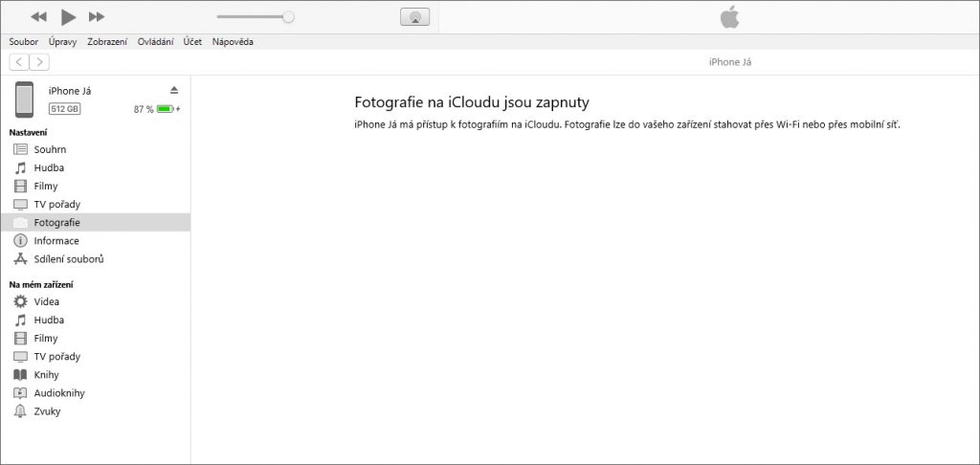Adjust the volume slider knob
980x465 pixels.
288,16
